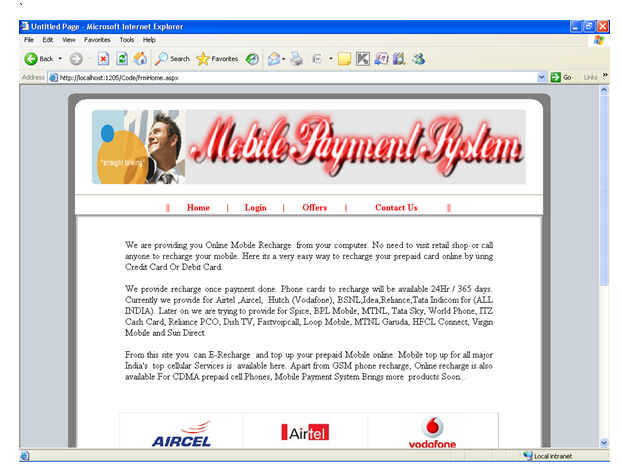Viewport: 622px width, 476px height.
Task: Open the Messenger people icon
Action: click(x=419, y=59)
